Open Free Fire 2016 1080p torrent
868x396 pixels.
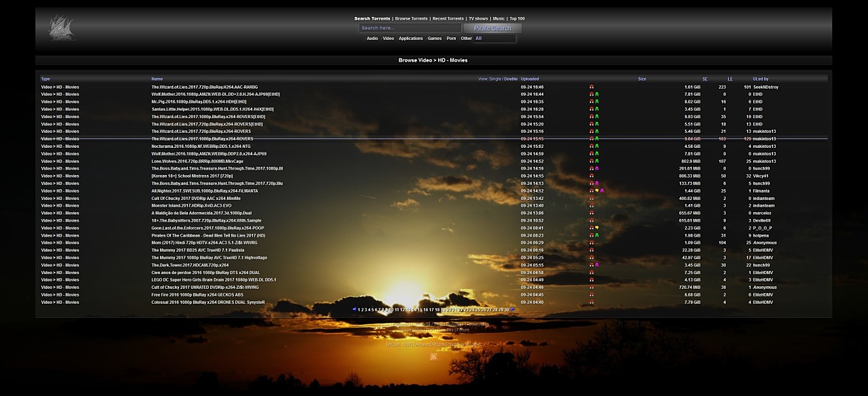tap(197, 295)
